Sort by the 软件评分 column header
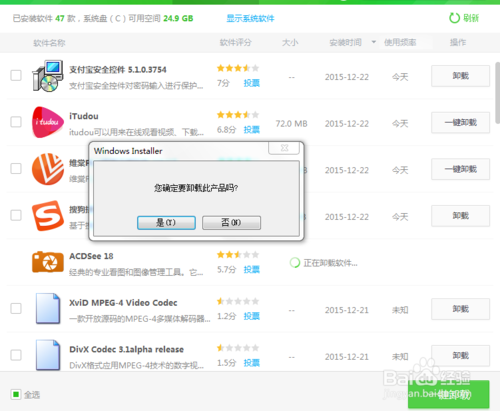 pyautogui.click(x=235, y=42)
